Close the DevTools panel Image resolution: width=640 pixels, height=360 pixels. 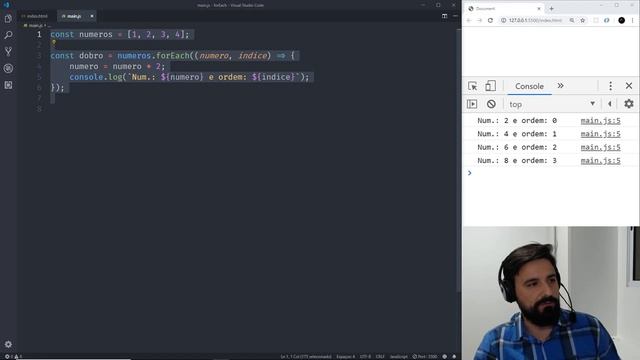coord(629,86)
